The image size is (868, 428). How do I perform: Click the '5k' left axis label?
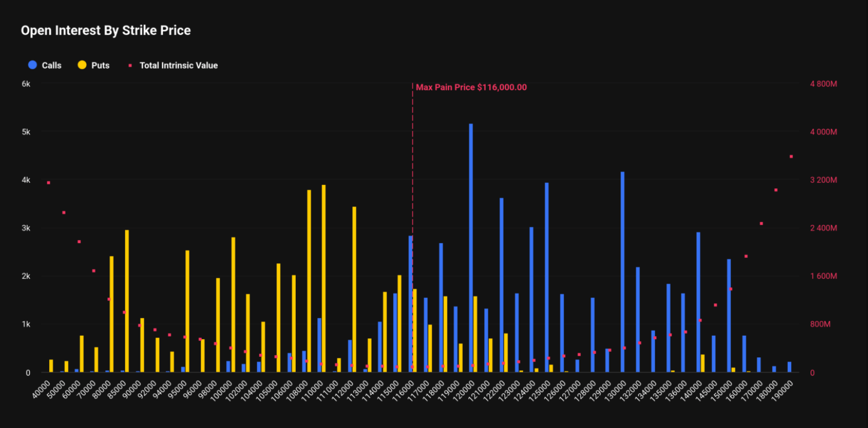26,132
